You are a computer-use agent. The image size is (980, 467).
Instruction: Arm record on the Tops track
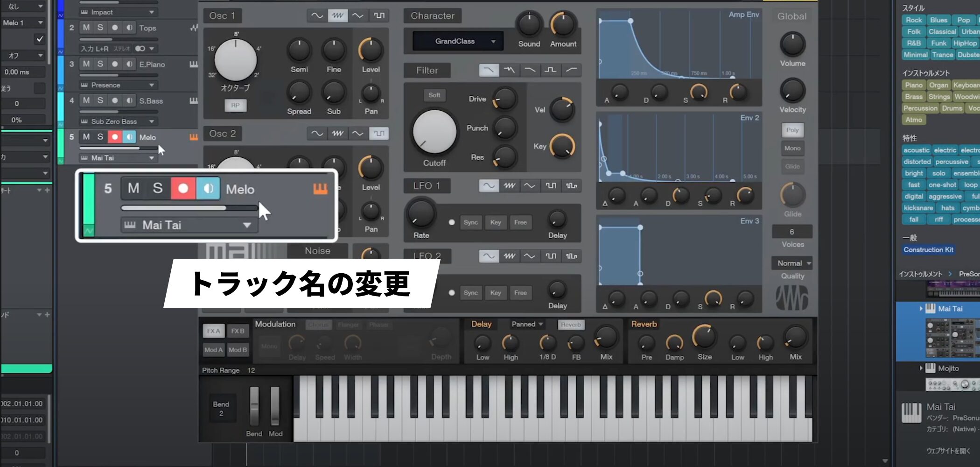(115, 28)
